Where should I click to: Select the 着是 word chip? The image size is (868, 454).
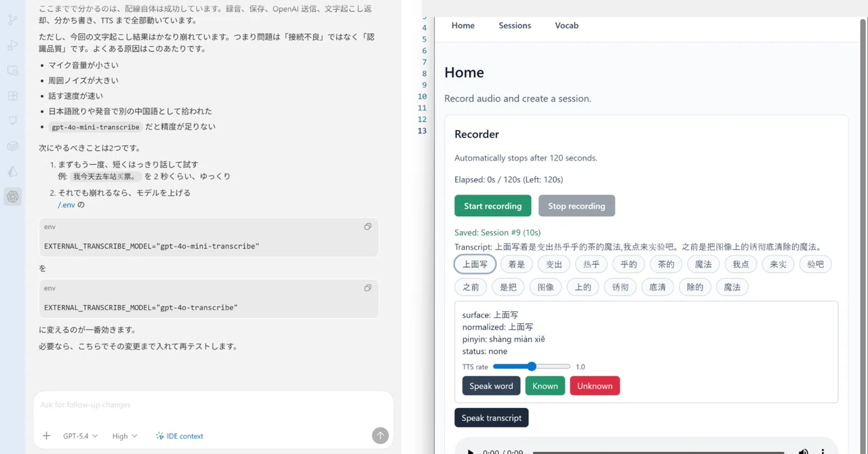pos(517,264)
